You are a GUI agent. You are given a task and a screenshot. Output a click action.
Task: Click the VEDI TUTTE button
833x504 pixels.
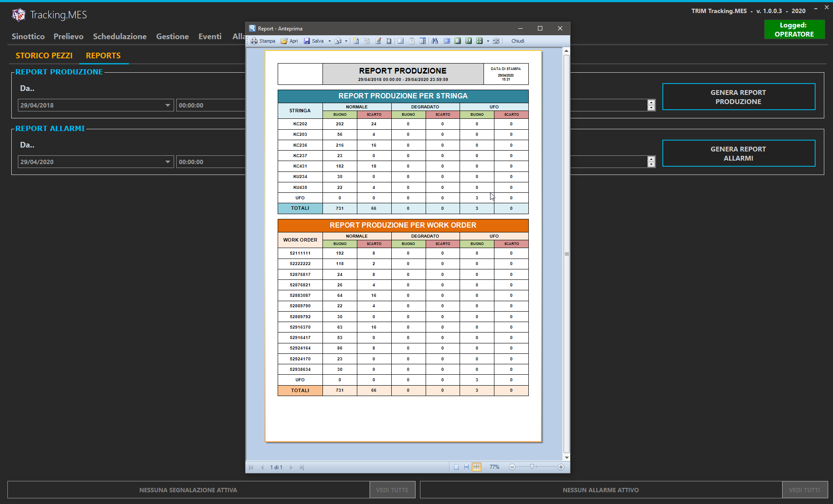(x=392, y=490)
